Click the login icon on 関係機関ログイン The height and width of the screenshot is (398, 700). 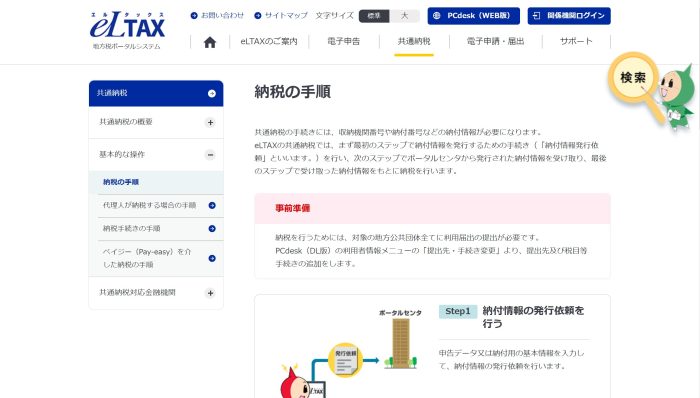coord(537,16)
